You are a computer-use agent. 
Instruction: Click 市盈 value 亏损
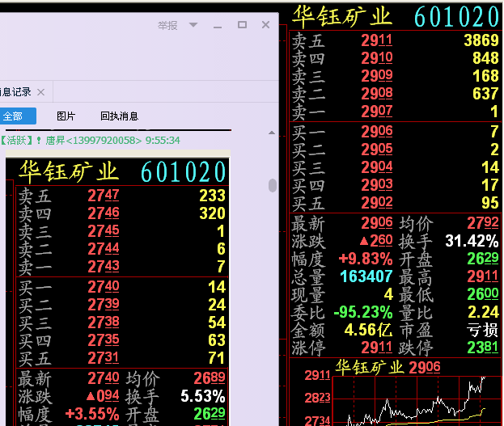coord(482,330)
